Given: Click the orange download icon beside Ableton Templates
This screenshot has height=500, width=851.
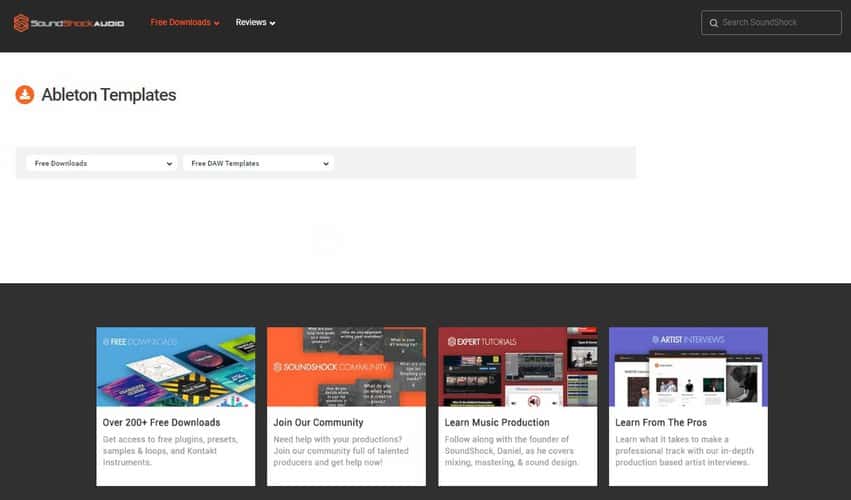Looking at the screenshot, I should click(24, 94).
